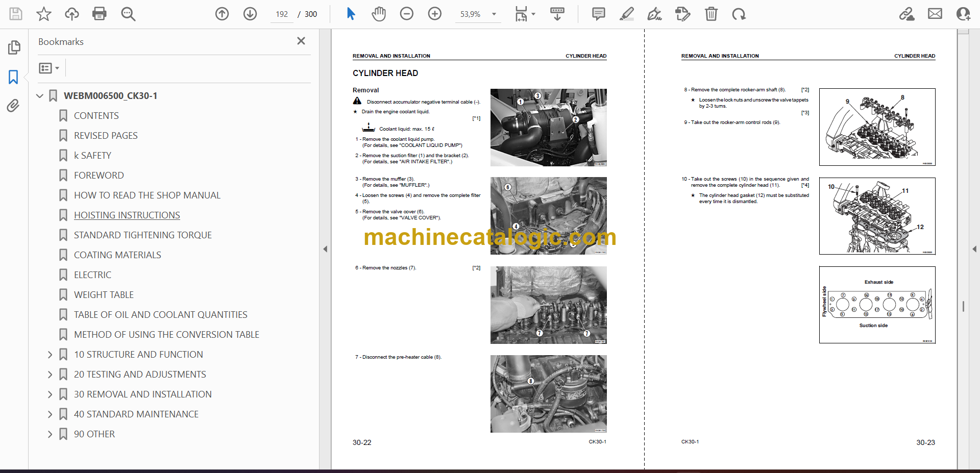Expand the 30 REMOVAL AND INSTALLATION section

(x=50, y=394)
